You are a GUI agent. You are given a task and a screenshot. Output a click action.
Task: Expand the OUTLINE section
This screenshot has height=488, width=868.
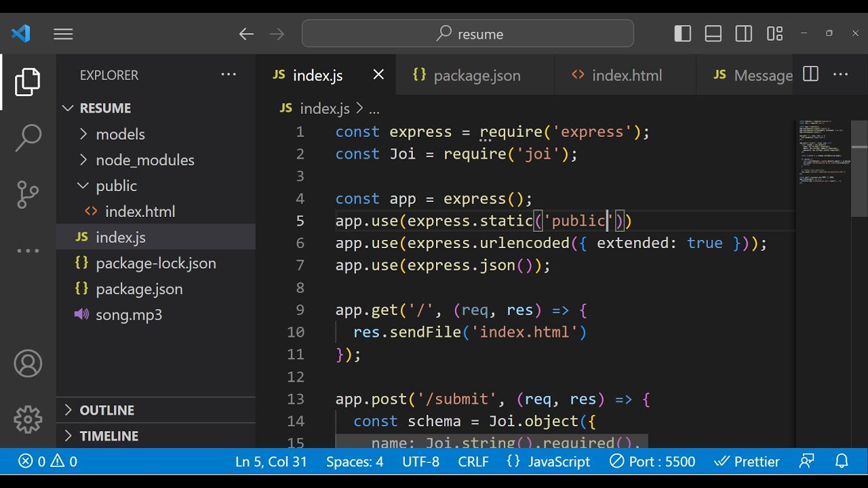[106, 410]
